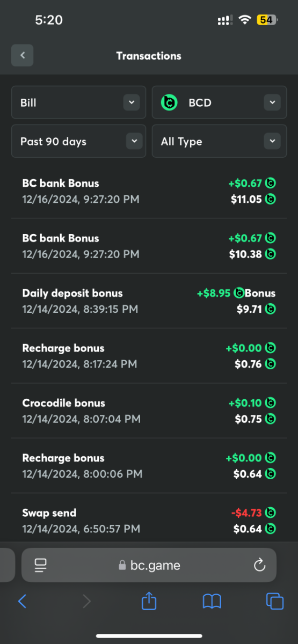Tap the bc.game address bar
298x644 pixels.
click(x=149, y=565)
